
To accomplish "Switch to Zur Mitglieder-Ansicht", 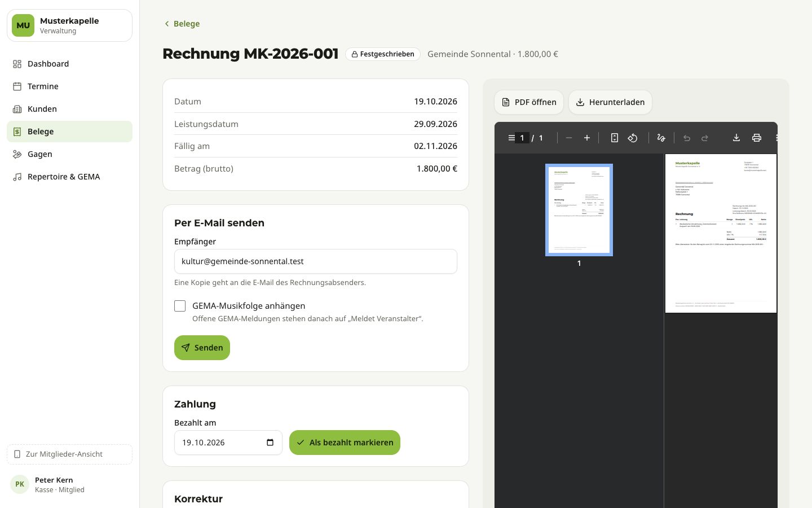I will point(70,454).
